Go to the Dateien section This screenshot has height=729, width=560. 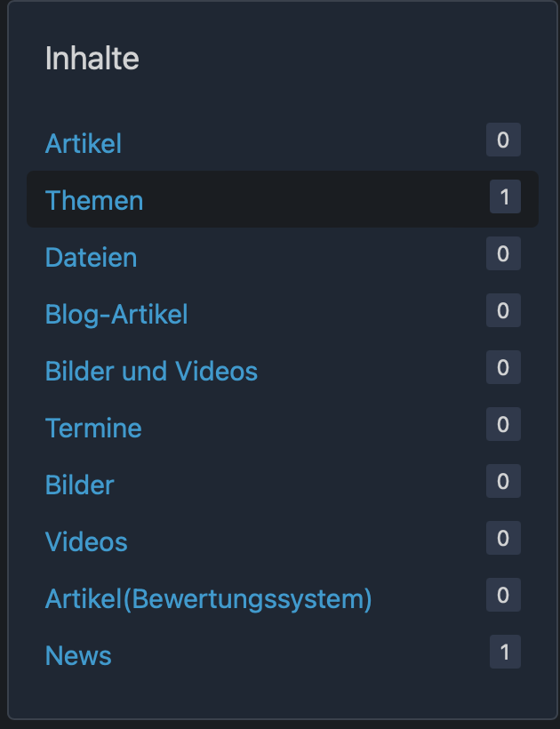click(x=91, y=257)
